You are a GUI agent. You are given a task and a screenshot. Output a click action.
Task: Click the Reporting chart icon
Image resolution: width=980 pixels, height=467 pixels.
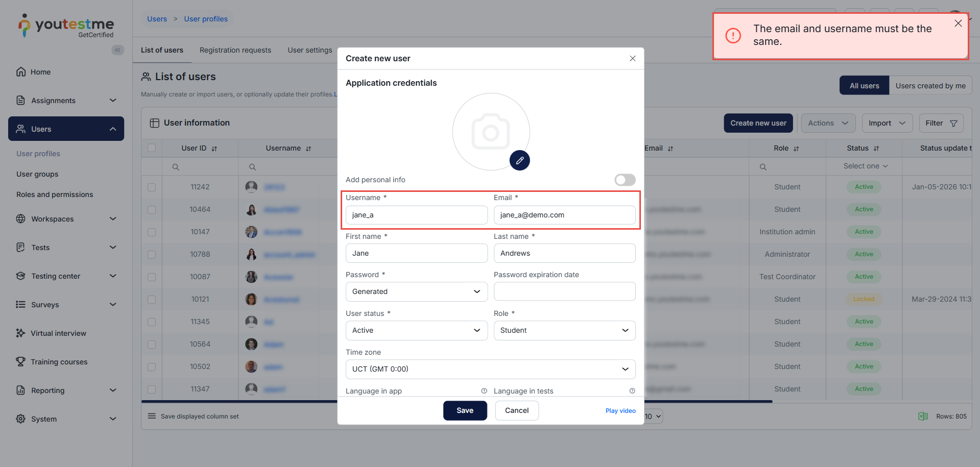point(21,390)
